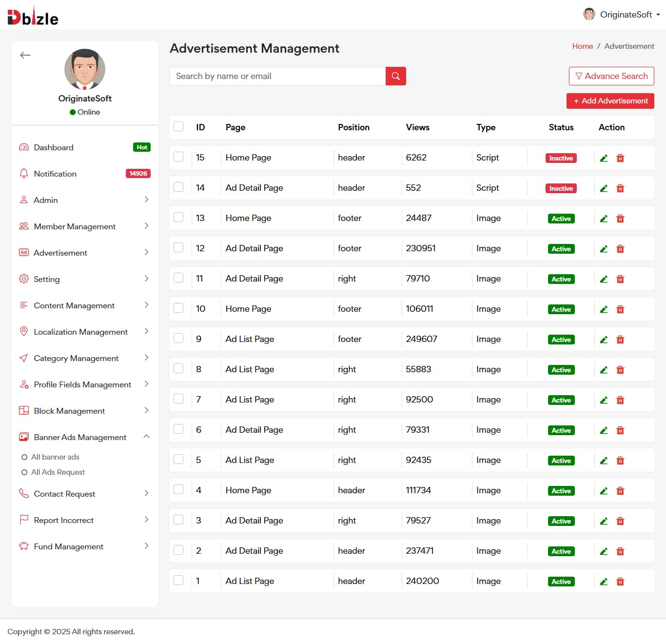Viewport: 666px width, 644px height.
Task: Click trash icon for ad ID 6
Action: (x=620, y=430)
